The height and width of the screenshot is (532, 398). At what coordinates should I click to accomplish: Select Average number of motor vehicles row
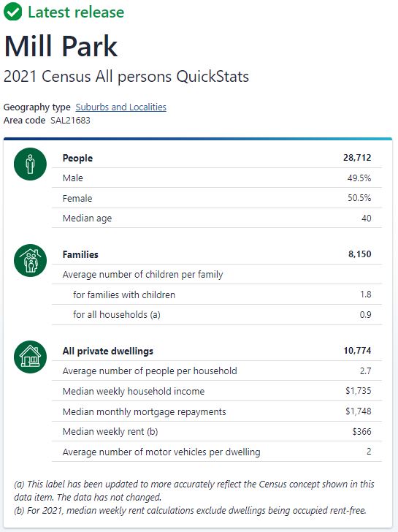tap(217, 452)
